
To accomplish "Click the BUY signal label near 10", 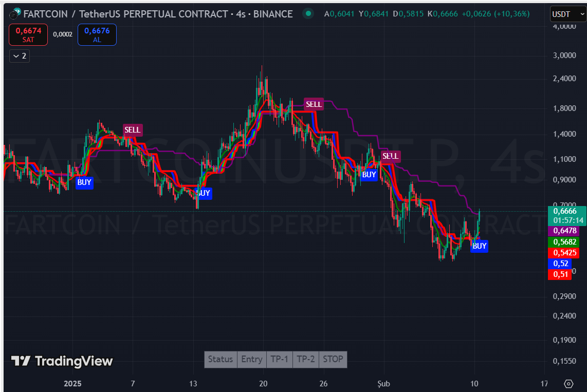I will coord(479,246).
